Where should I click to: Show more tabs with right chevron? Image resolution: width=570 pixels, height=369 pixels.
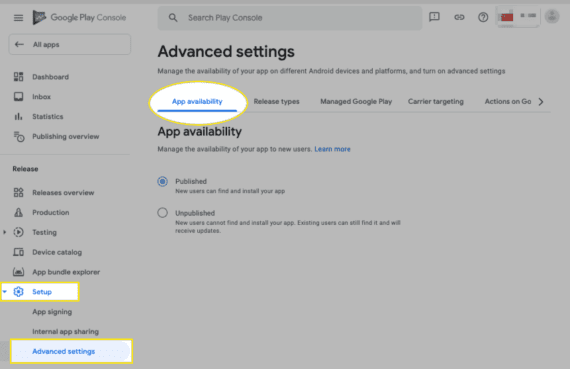pos(541,101)
